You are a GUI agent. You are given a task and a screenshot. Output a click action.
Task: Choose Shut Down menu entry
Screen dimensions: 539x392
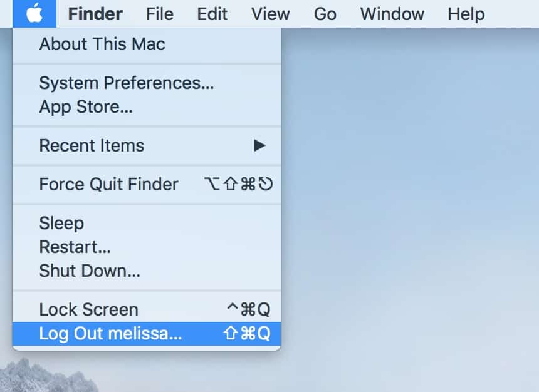90,271
